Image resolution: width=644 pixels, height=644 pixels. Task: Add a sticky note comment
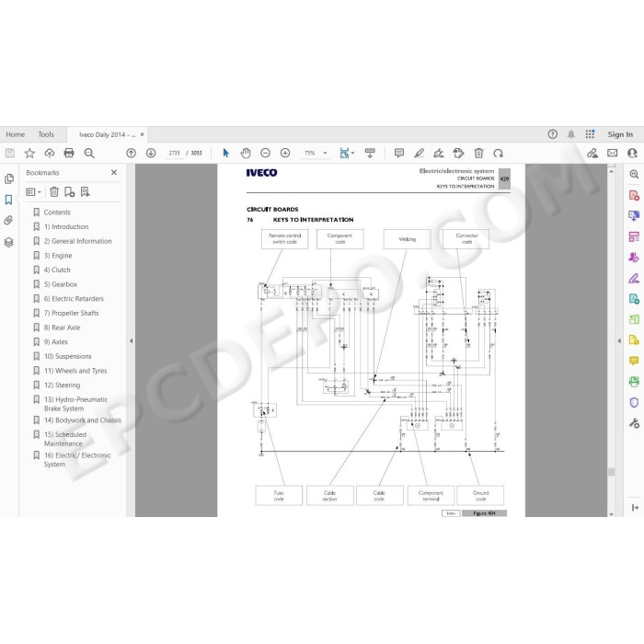pyautogui.click(x=398, y=154)
